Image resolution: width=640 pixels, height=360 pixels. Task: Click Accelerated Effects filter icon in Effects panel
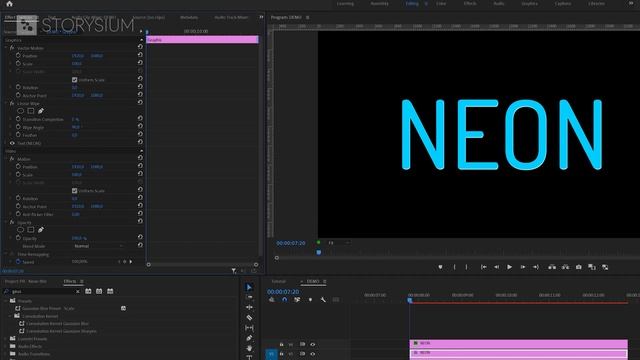click(88, 291)
